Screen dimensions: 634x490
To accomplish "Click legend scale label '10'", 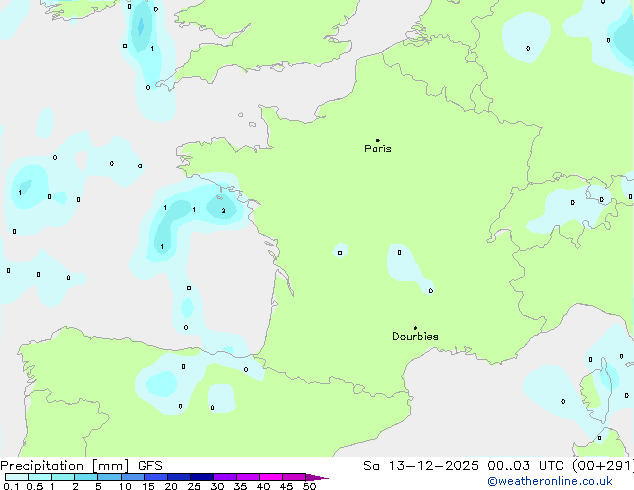I will tap(125, 486).
